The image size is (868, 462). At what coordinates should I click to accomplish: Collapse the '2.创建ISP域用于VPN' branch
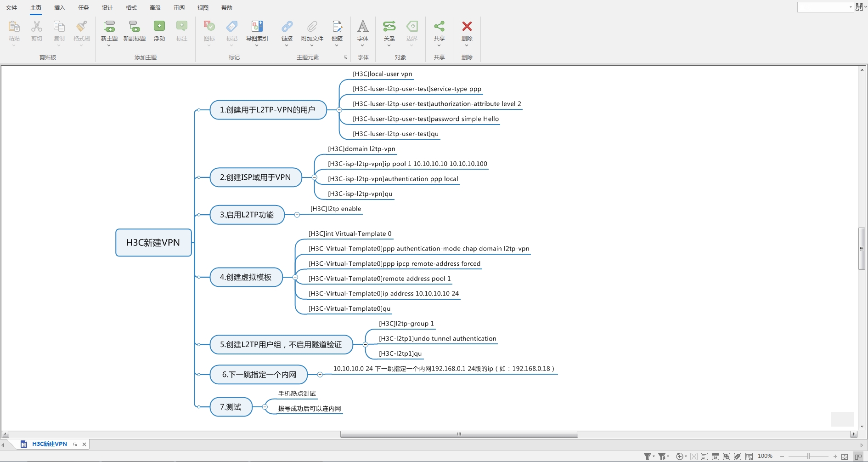pyautogui.click(x=315, y=177)
